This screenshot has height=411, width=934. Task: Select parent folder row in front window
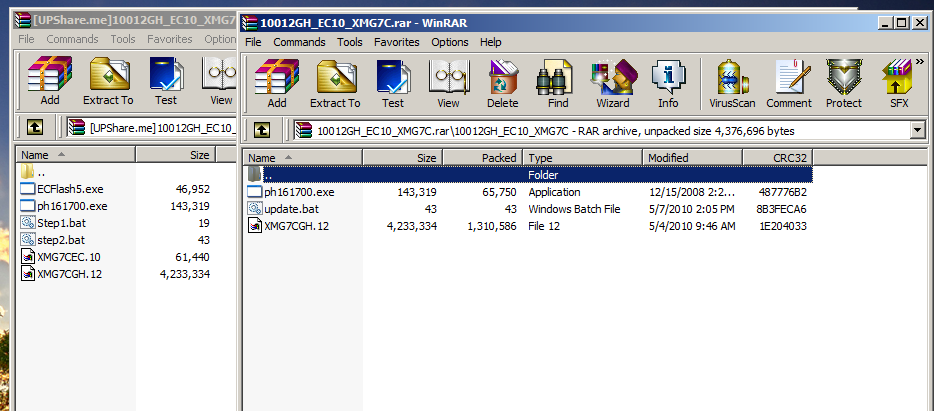pyautogui.click(x=528, y=175)
